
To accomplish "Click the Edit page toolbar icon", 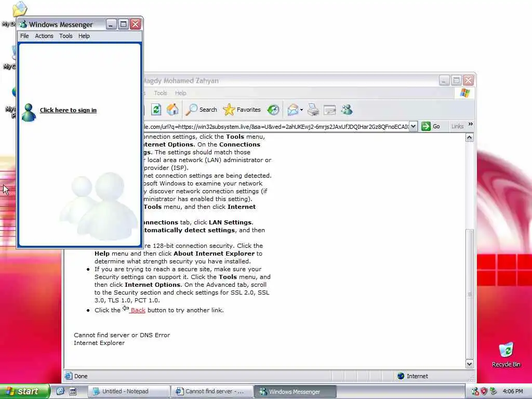I will (x=329, y=110).
